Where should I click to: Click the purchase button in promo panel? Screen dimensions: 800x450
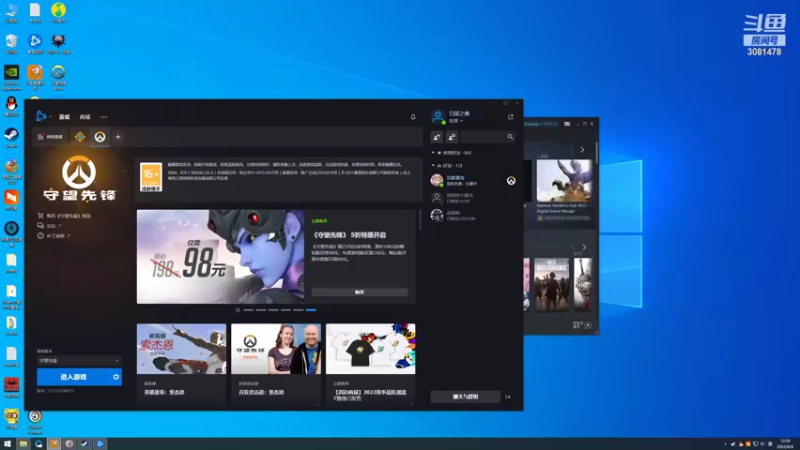tap(360, 292)
